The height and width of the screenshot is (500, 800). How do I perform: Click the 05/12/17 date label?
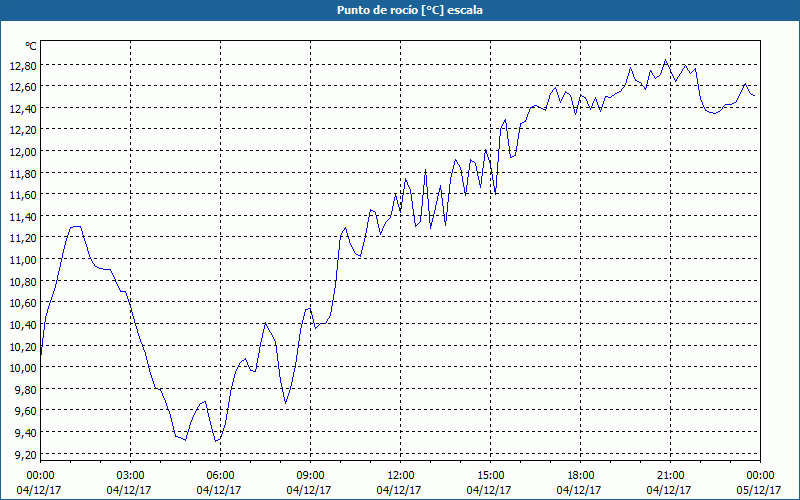point(759,490)
